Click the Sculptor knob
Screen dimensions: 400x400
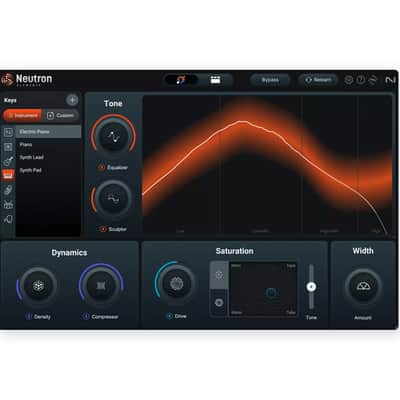113,199
